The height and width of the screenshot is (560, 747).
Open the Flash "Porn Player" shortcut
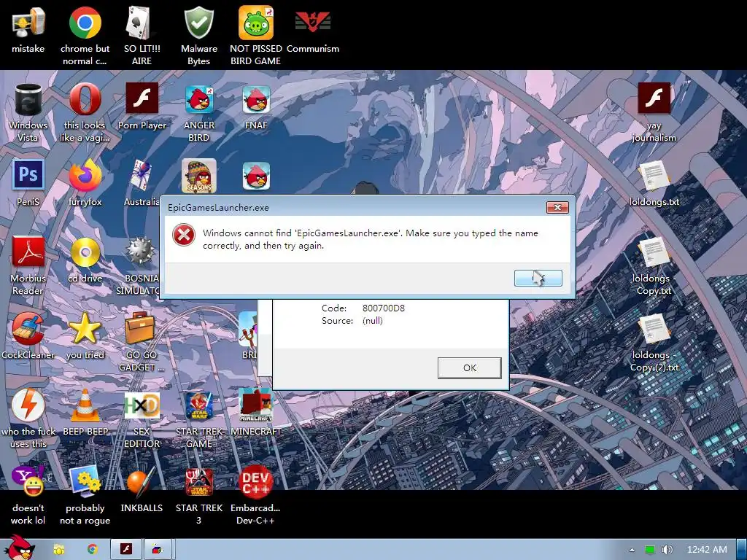[142, 98]
